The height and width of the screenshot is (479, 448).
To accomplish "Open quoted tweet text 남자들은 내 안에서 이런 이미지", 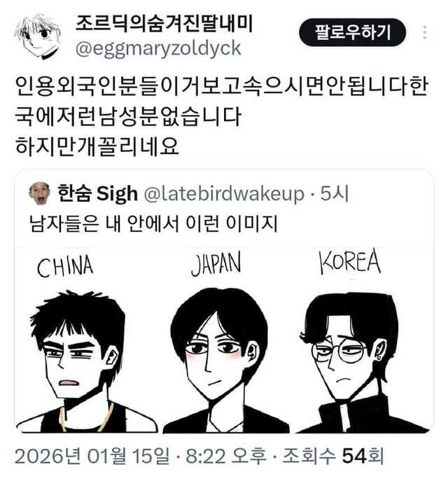I will click(x=153, y=223).
